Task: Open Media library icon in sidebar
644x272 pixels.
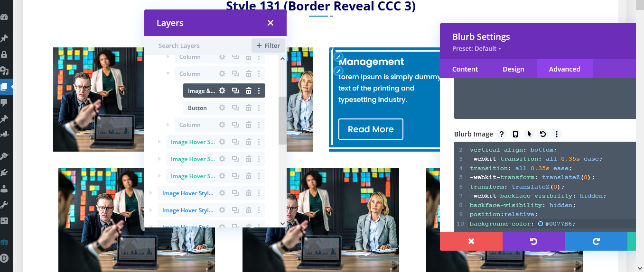Action: click(x=4, y=71)
